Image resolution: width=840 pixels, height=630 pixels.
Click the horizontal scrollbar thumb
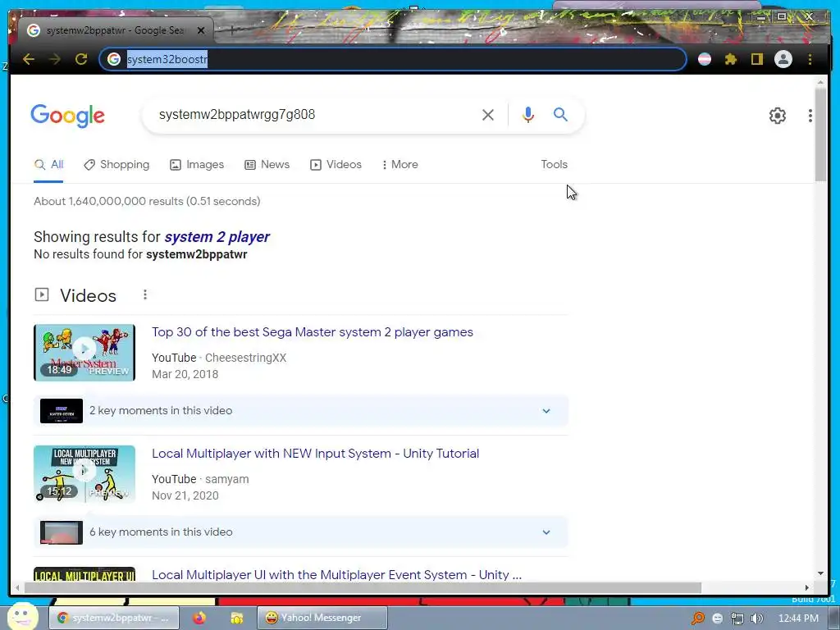click(x=363, y=587)
